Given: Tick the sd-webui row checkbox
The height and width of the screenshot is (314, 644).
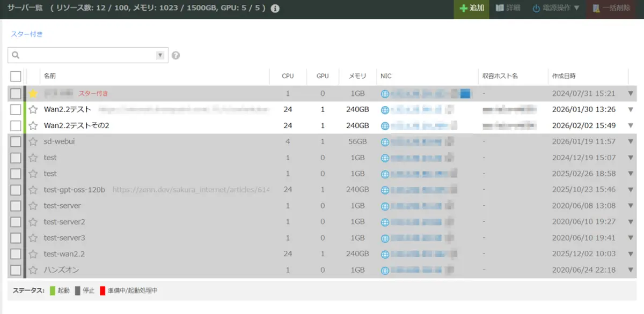Looking at the screenshot, I should click(16, 142).
